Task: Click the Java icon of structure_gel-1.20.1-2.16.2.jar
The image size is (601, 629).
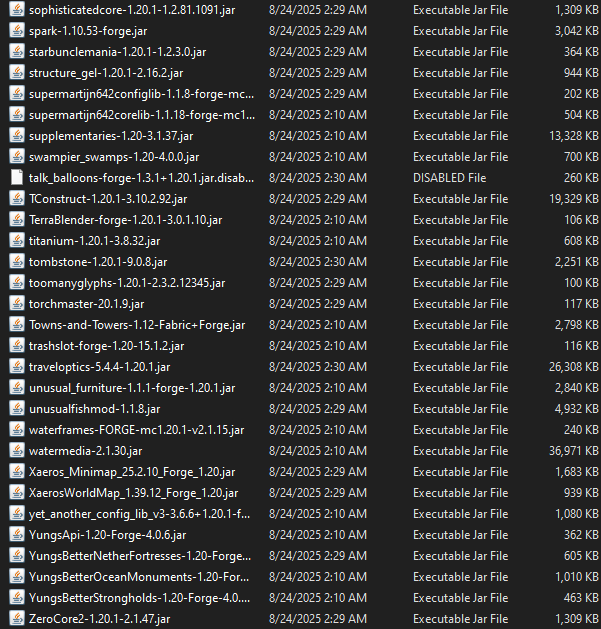Action: tap(17, 73)
